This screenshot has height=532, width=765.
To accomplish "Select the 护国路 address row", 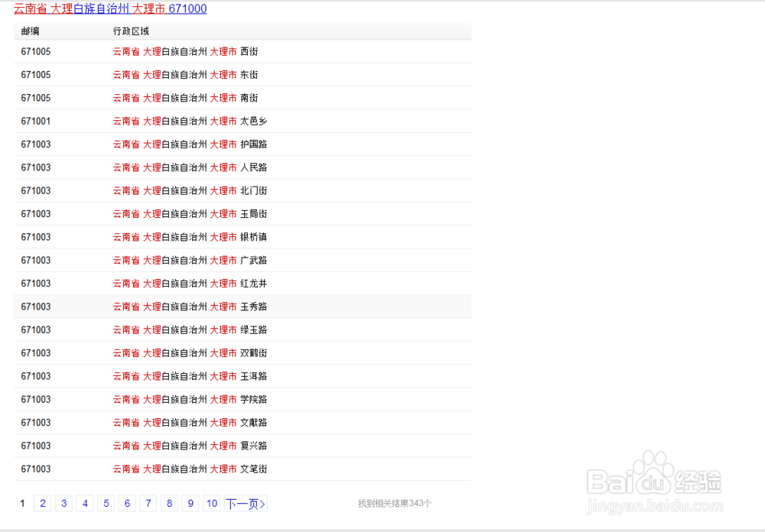I will [243, 144].
